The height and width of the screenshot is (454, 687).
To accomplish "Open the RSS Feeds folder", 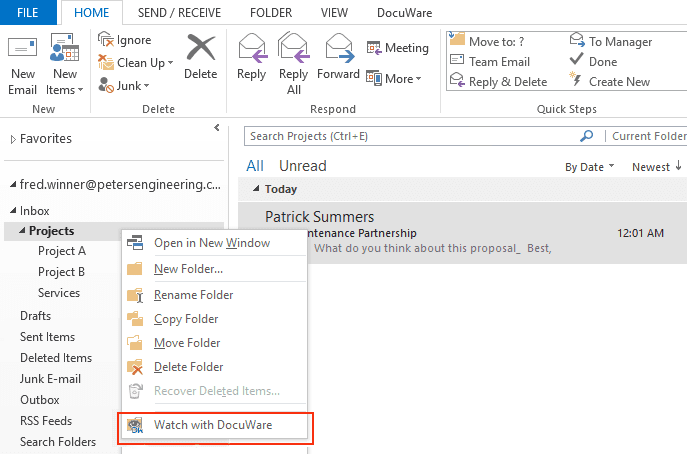I will pos(46,421).
